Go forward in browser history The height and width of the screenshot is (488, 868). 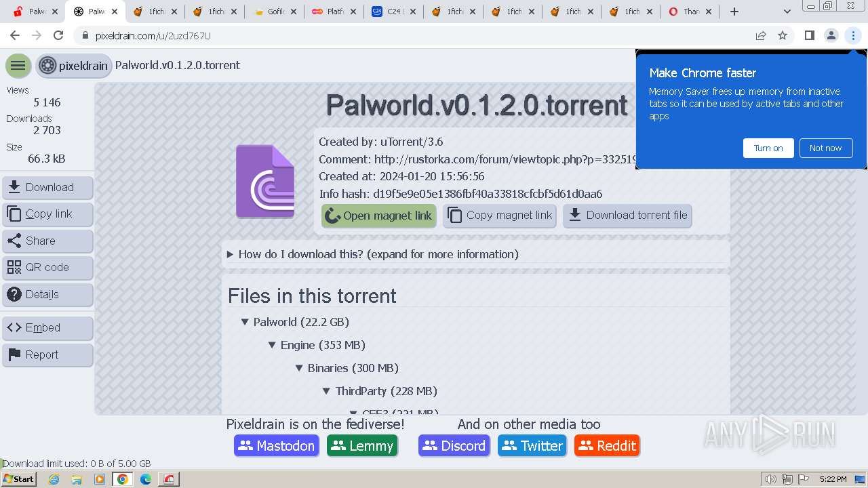(x=37, y=35)
